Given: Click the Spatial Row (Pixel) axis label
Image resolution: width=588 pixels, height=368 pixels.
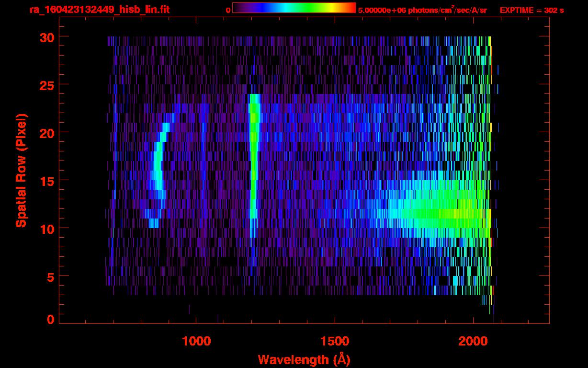Looking at the screenshot, I should [x=21, y=170].
